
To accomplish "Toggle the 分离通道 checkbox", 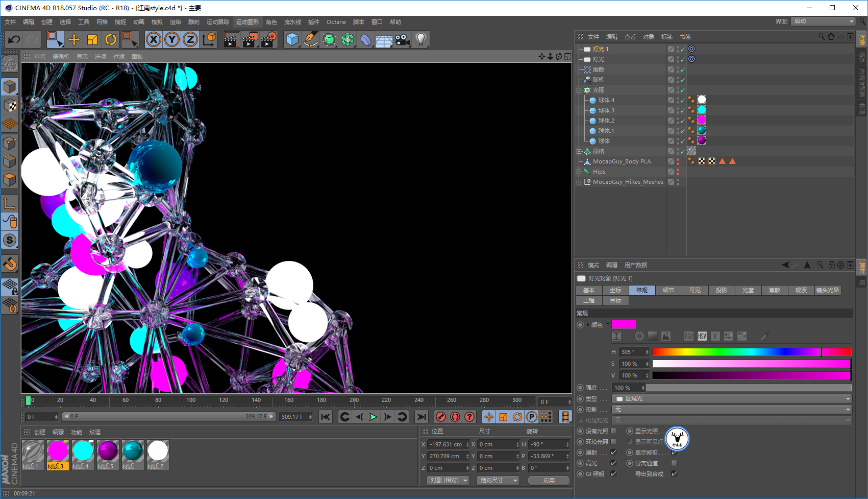I will pos(674,463).
